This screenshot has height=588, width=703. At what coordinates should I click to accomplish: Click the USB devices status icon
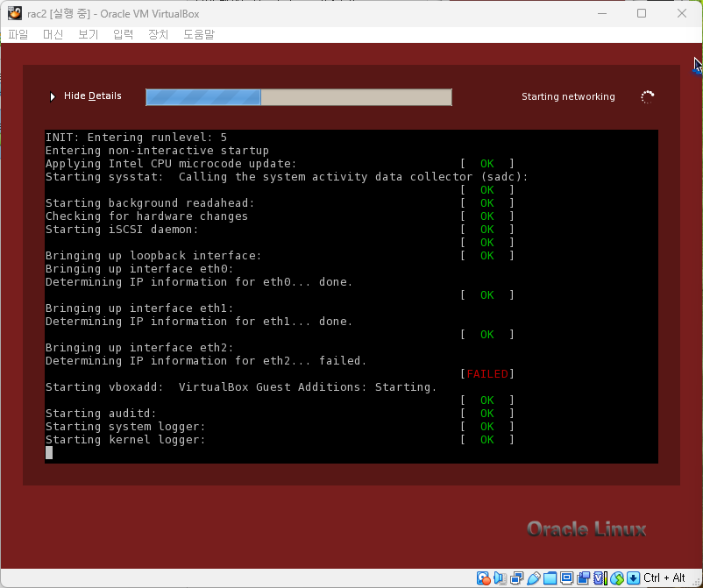pos(534,578)
